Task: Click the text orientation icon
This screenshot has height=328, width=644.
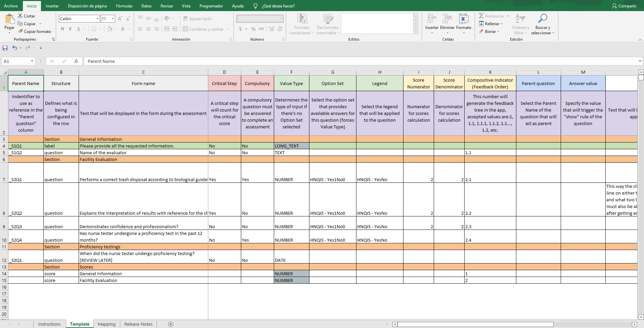Action: (167, 18)
